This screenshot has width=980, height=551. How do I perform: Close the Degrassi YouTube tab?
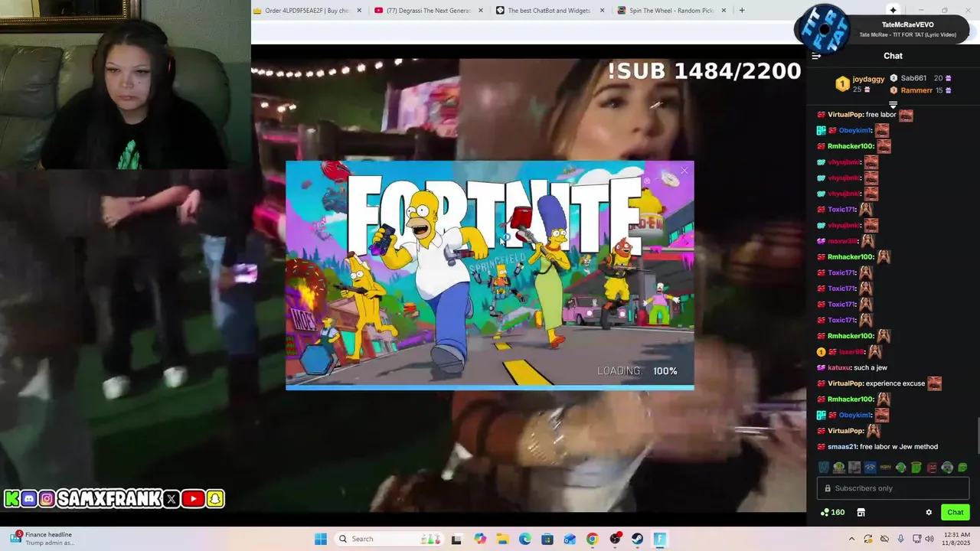481,11
